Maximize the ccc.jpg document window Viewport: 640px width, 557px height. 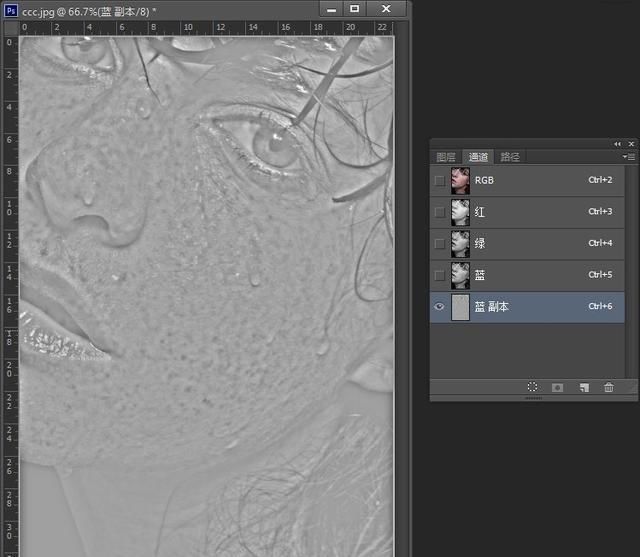353,9
